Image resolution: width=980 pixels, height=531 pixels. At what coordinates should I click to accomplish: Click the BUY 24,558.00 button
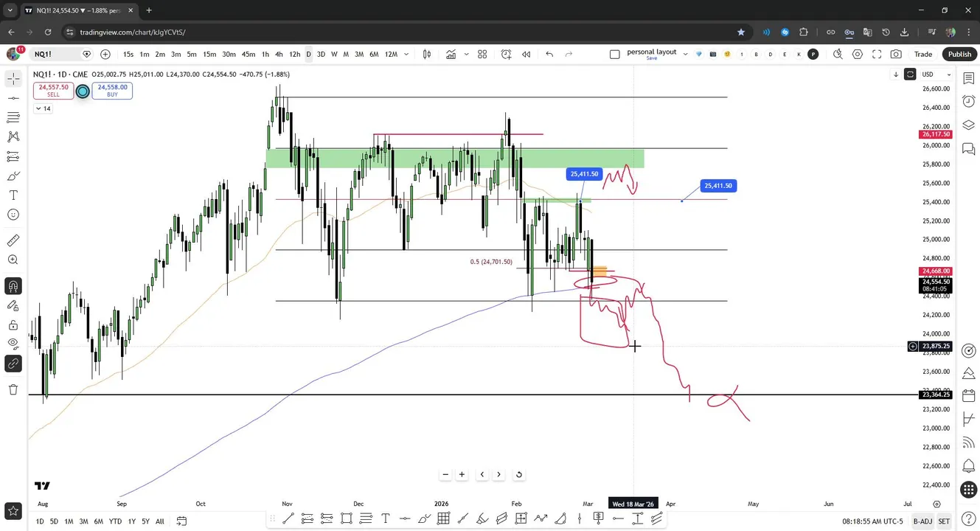112,91
